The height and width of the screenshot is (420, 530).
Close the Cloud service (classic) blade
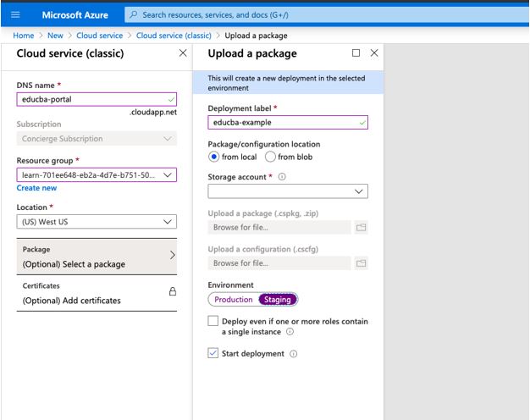tap(183, 53)
